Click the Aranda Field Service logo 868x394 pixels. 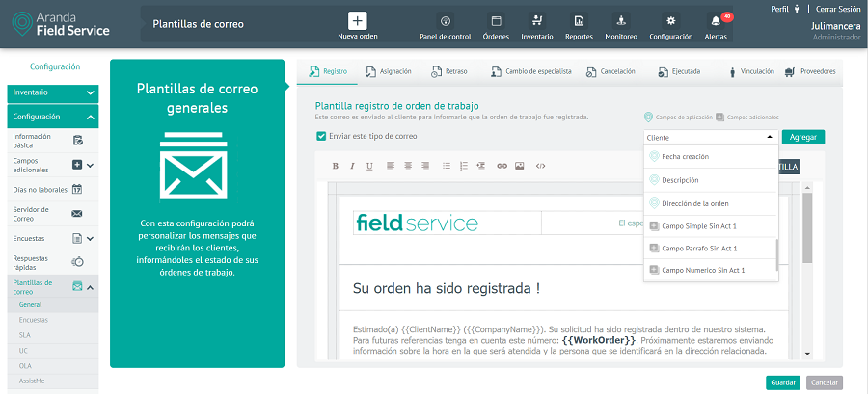pyautogui.click(x=61, y=24)
